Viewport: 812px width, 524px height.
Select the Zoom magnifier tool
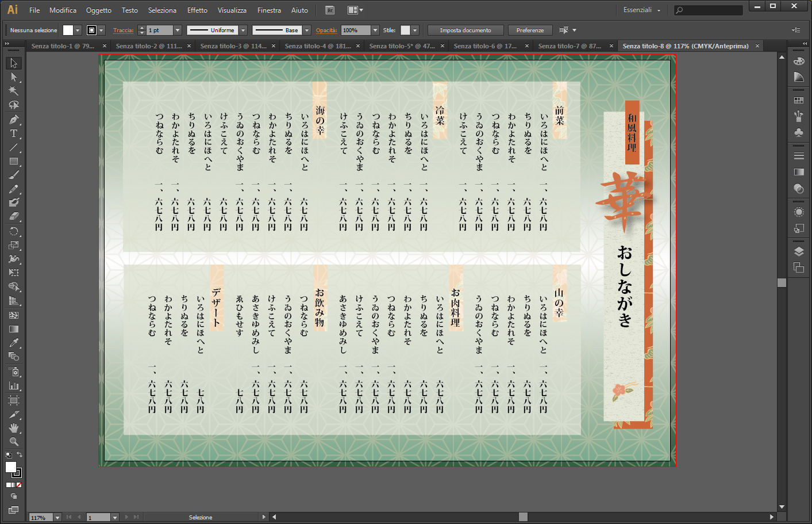(14, 442)
